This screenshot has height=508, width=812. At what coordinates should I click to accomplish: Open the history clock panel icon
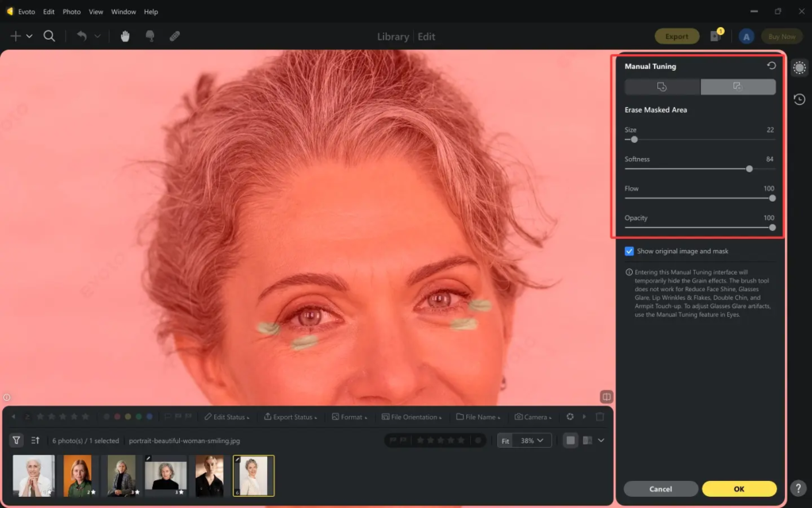(799, 99)
